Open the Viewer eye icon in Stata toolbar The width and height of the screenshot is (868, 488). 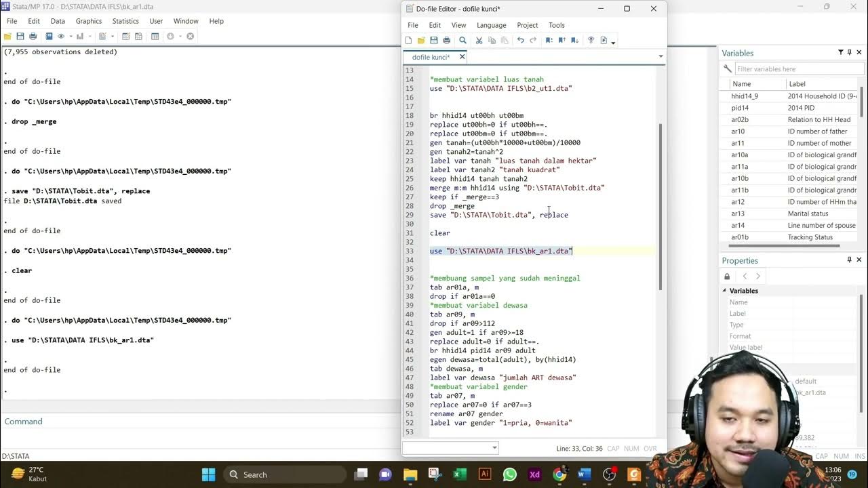coord(61,36)
